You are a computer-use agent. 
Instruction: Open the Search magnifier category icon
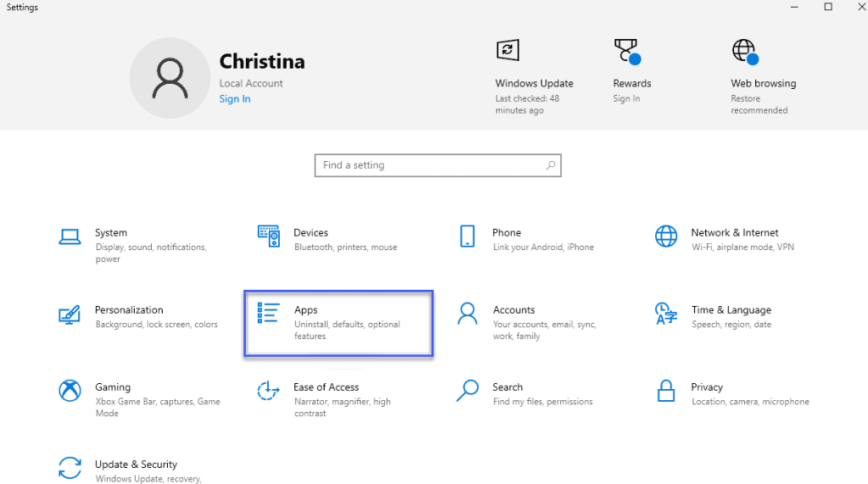click(x=467, y=391)
